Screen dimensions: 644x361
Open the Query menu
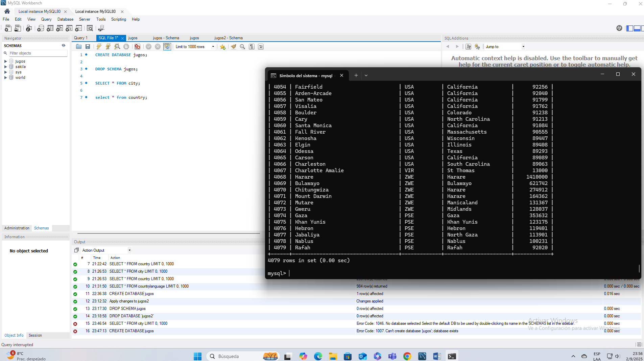46,19
